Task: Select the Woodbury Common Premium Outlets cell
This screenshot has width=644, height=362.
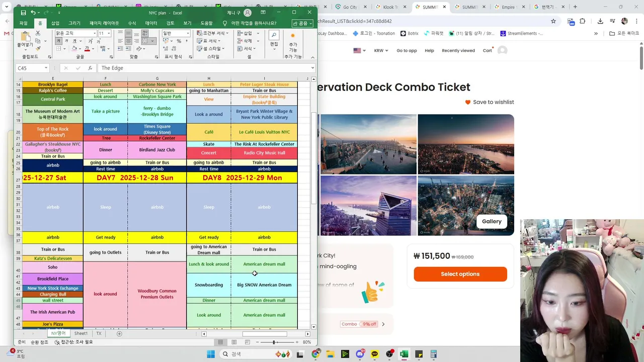Action: tap(157, 294)
